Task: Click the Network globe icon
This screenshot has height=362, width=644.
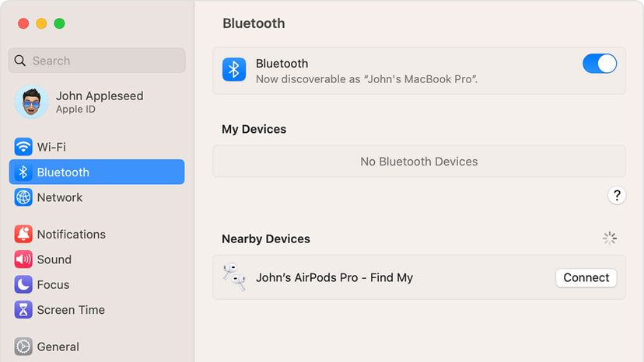Action: [23, 197]
